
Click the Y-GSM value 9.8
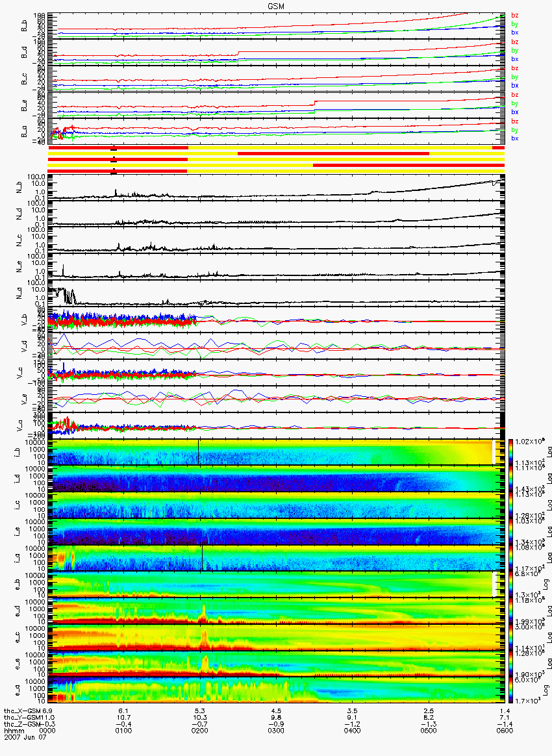coord(276,718)
